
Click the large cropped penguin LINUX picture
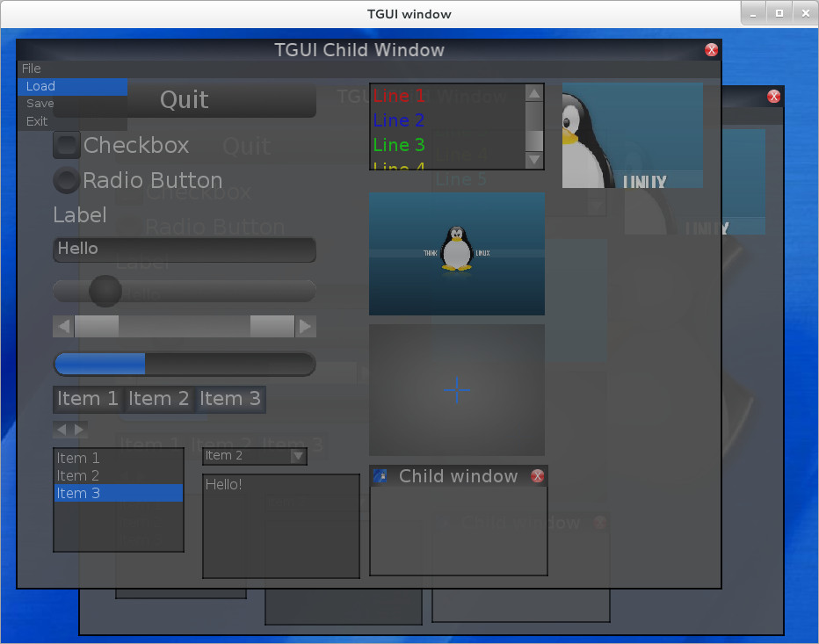[633, 135]
